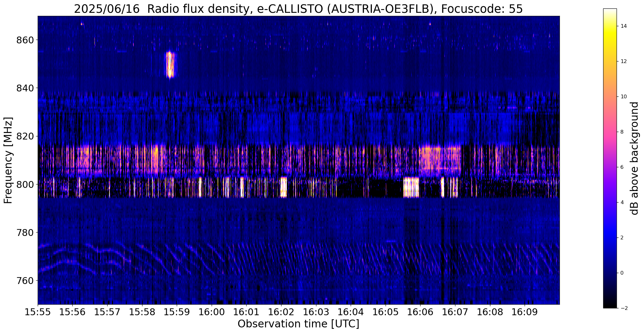Viewport: 644px width, 333px height.
Task: Click the colorbar tick label 14
Action: [x=624, y=26]
